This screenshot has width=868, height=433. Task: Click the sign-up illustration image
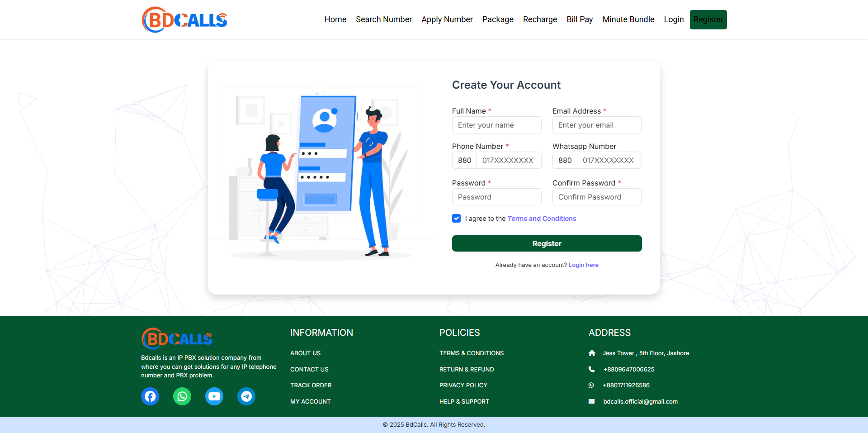321,174
